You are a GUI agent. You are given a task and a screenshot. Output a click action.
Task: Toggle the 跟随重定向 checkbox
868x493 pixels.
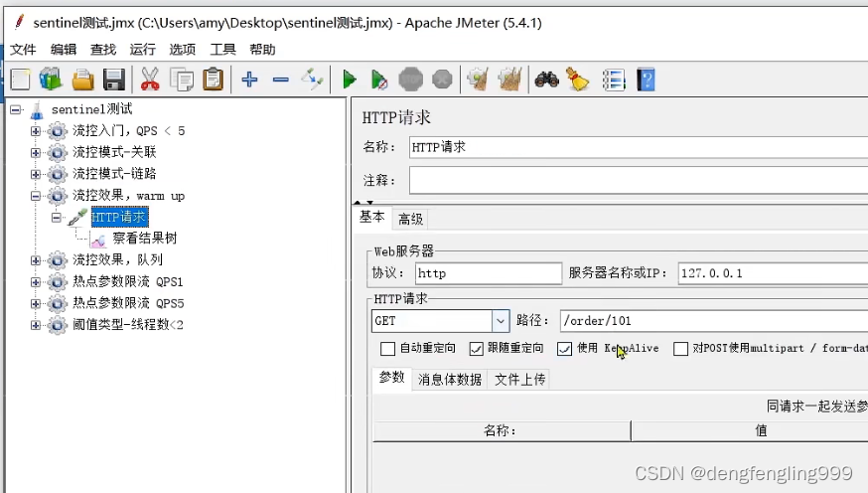click(x=476, y=349)
